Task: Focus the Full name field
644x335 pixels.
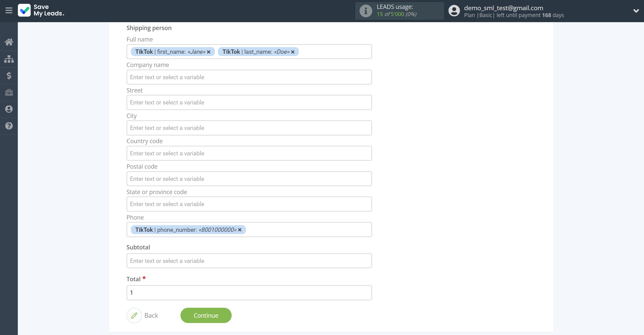Action: [x=249, y=52]
